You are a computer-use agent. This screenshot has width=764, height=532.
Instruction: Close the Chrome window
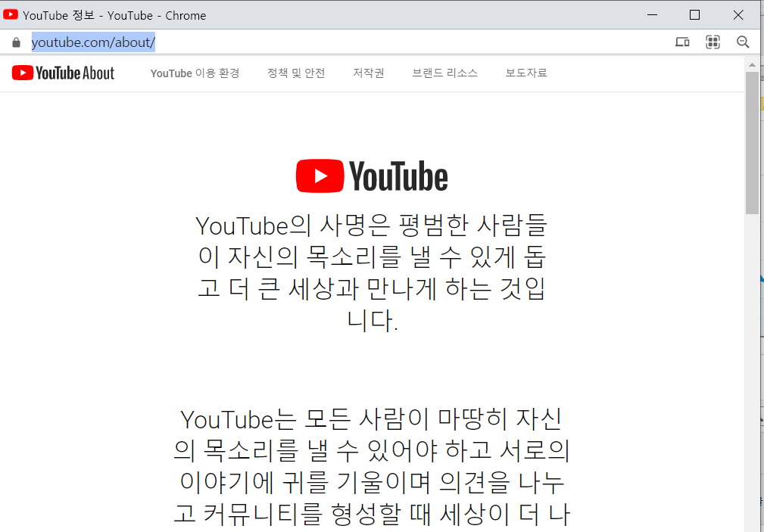coord(738,15)
